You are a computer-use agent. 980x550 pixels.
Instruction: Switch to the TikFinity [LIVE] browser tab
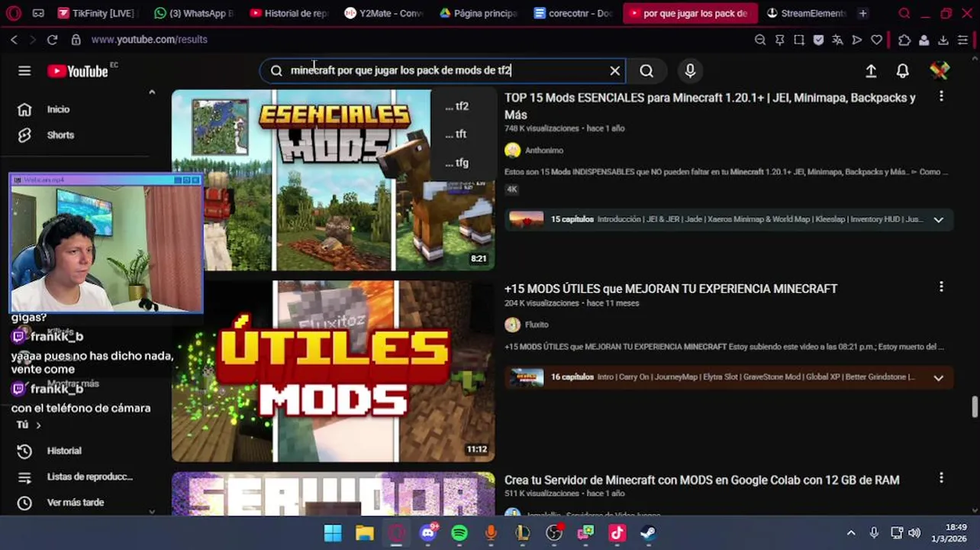[x=98, y=13]
